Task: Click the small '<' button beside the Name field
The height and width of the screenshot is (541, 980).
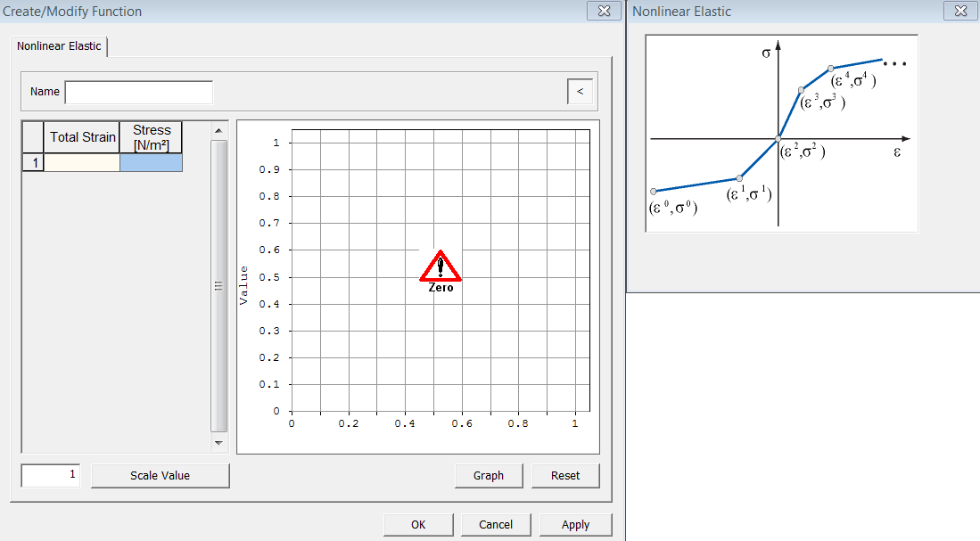Action: coord(580,91)
